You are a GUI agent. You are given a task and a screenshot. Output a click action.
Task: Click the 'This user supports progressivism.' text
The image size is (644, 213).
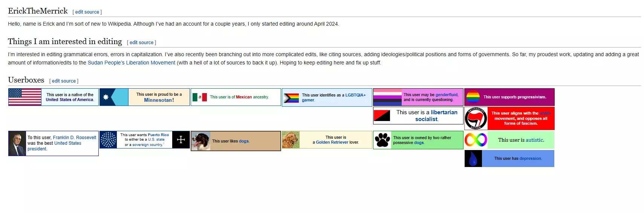(515, 97)
